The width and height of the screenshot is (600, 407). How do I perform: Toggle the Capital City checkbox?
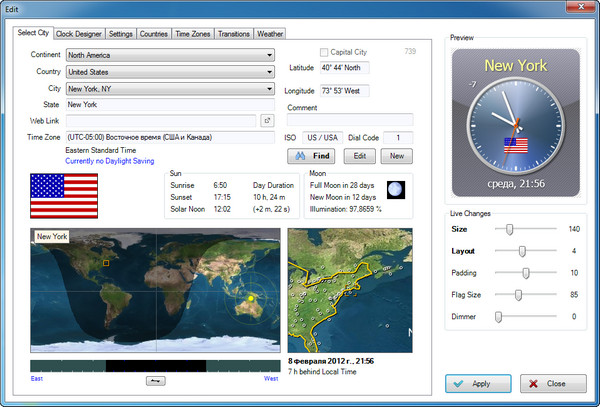323,52
